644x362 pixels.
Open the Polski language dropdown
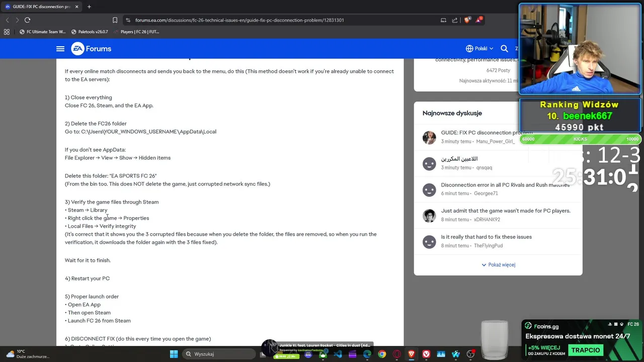(x=479, y=49)
